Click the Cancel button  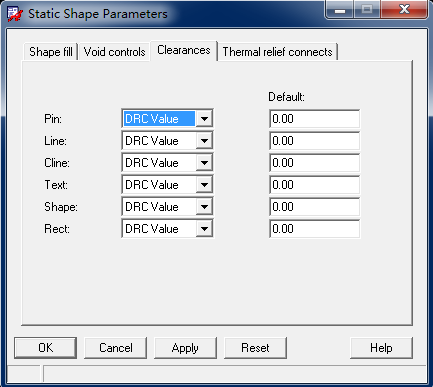(116, 348)
